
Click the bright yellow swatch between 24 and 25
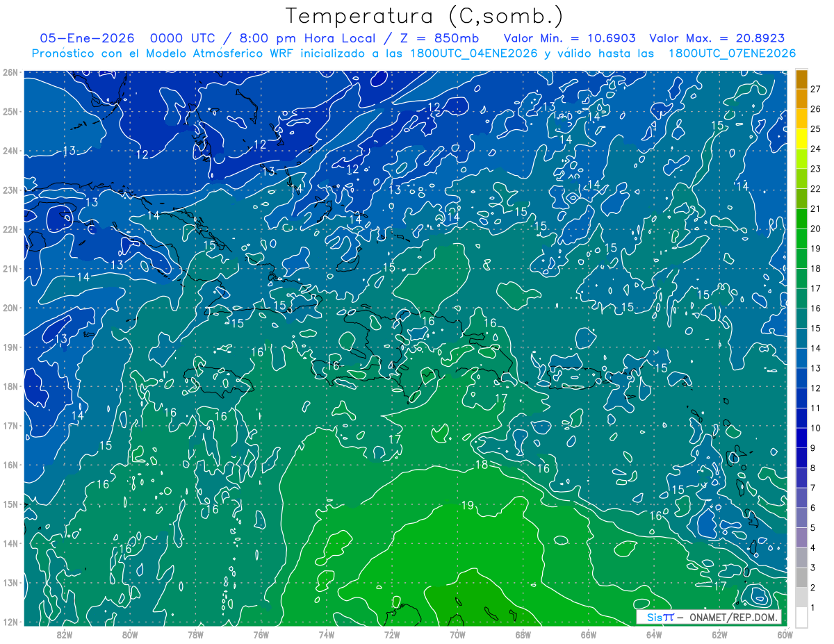click(801, 139)
